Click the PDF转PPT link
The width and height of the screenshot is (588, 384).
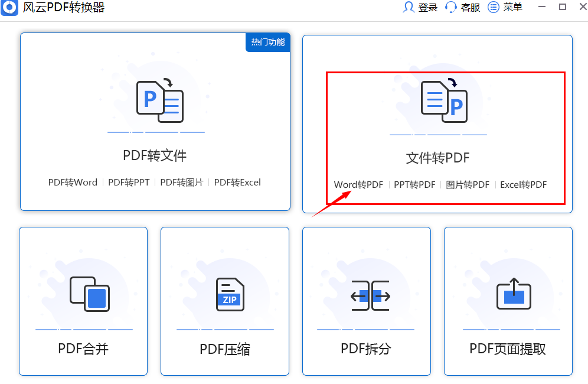(129, 182)
